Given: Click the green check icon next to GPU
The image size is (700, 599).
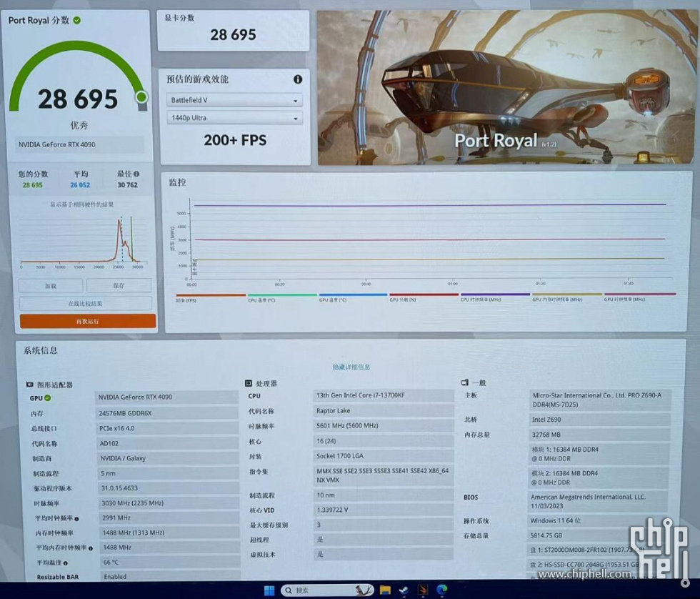Looking at the screenshot, I should coord(48,398).
